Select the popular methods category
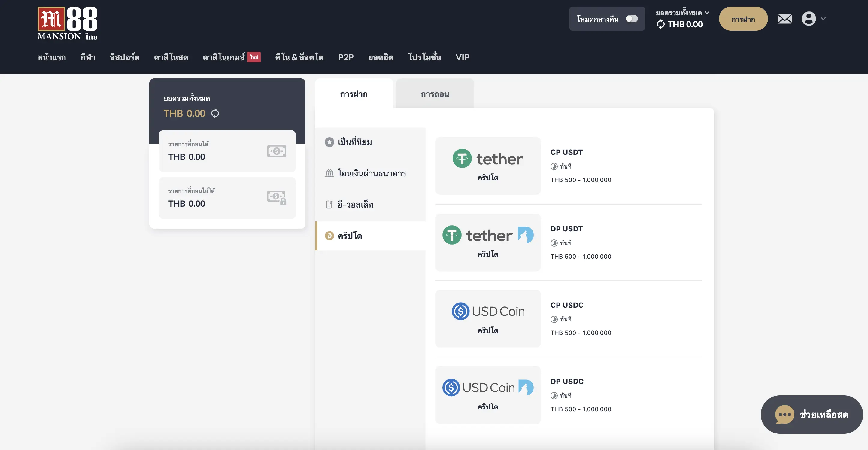The height and width of the screenshot is (450, 868). pyautogui.click(x=354, y=142)
